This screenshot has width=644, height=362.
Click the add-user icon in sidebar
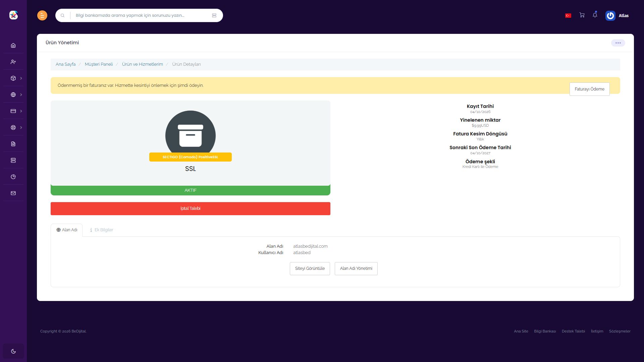point(13,62)
